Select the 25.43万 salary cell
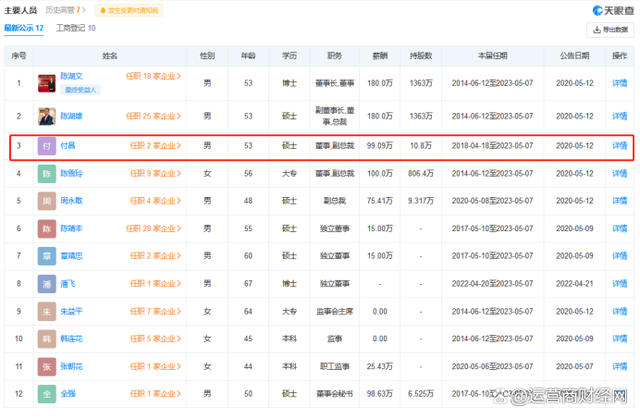Screen dimensions: 640x419 pos(380,366)
